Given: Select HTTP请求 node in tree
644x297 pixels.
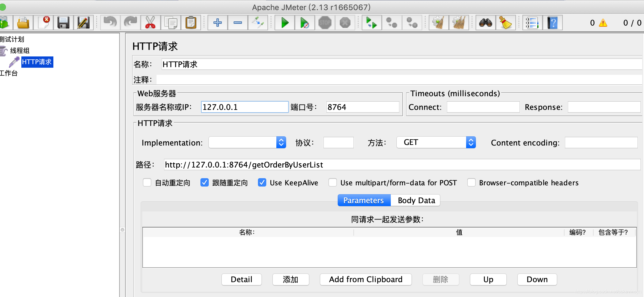Looking at the screenshot, I should [37, 62].
